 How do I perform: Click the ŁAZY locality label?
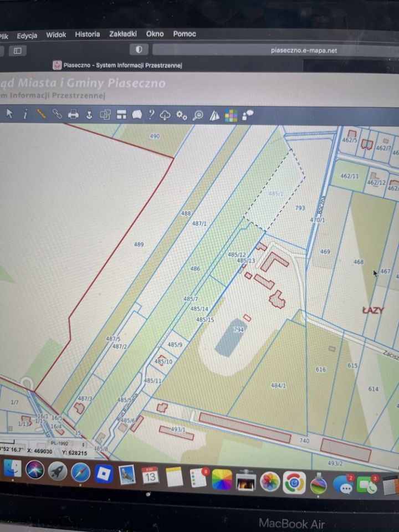click(373, 310)
